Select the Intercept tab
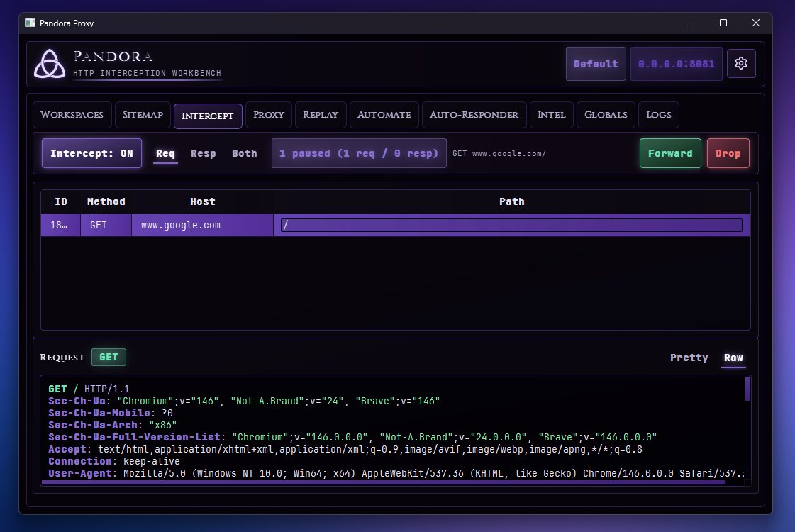This screenshot has width=795, height=532. pyautogui.click(x=207, y=116)
